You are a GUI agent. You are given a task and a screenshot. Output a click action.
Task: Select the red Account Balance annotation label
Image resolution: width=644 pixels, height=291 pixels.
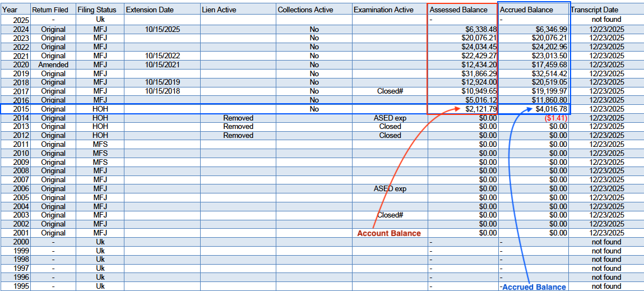pos(389,233)
